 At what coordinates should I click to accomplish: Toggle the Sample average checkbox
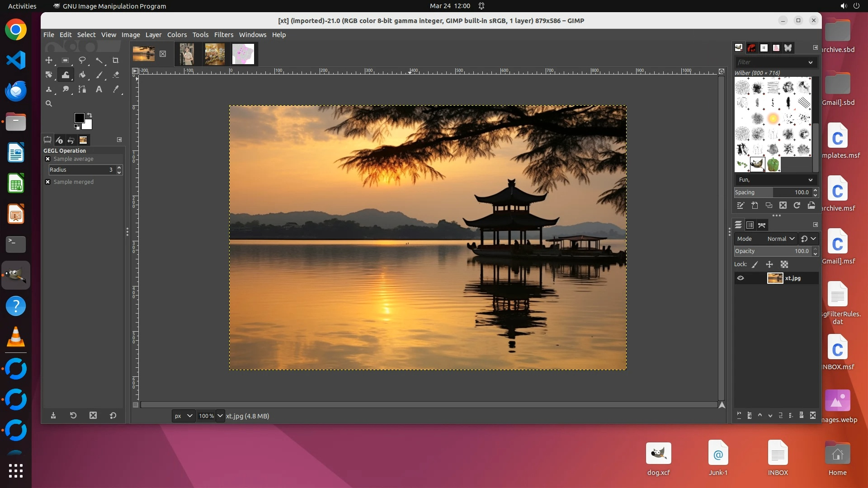pyautogui.click(x=48, y=159)
